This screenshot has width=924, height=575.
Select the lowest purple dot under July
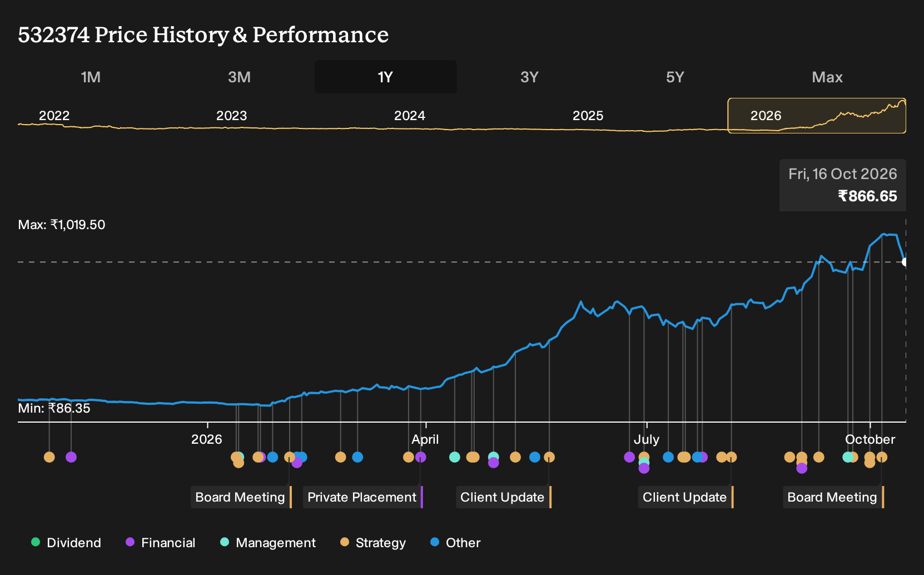(x=644, y=468)
